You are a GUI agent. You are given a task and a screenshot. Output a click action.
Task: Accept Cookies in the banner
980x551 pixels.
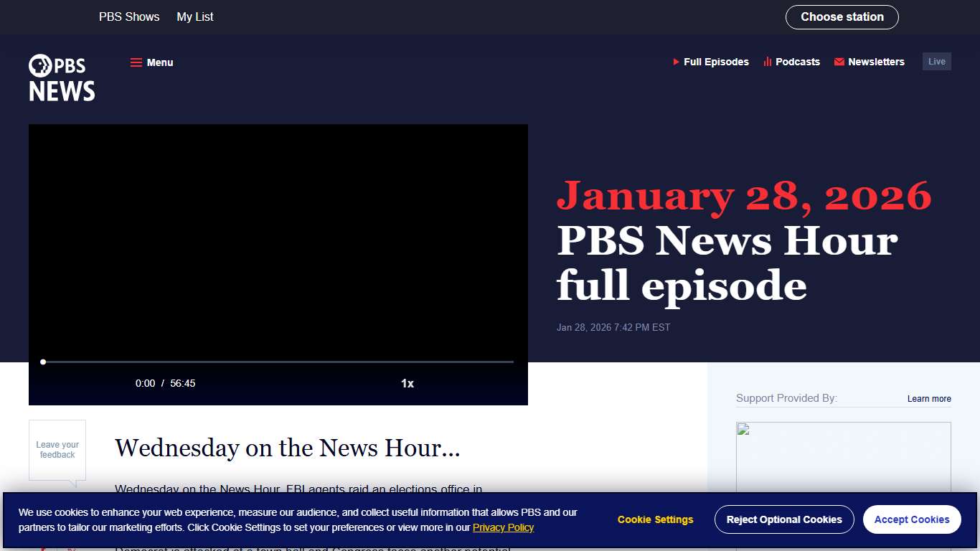[912, 519]
